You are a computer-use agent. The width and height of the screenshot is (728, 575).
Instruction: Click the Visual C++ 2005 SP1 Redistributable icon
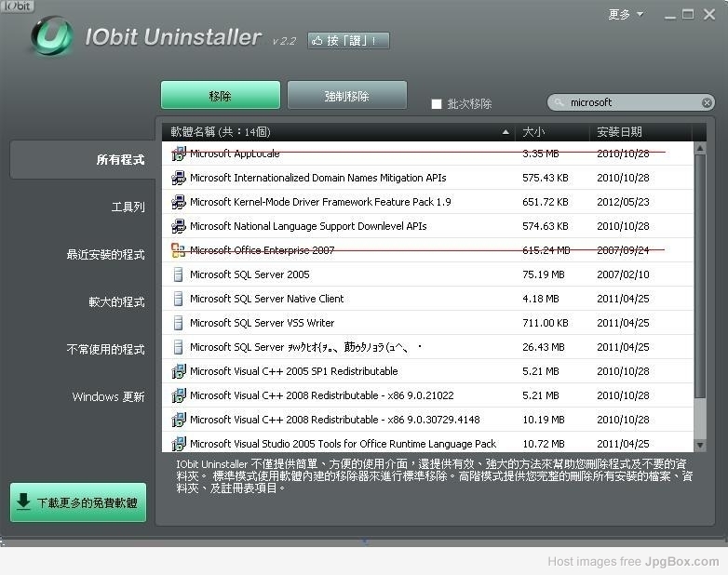click(179, 371)
